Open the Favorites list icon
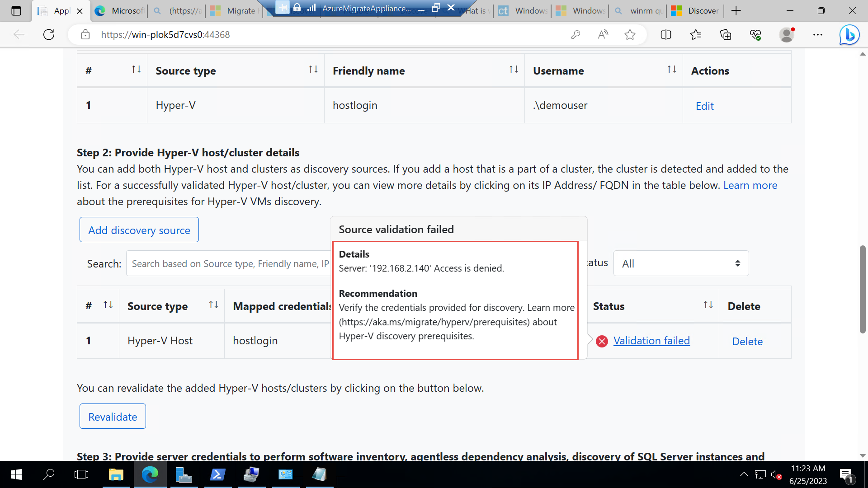This screenshot has height=488, width=868. [x=696, y=34]
